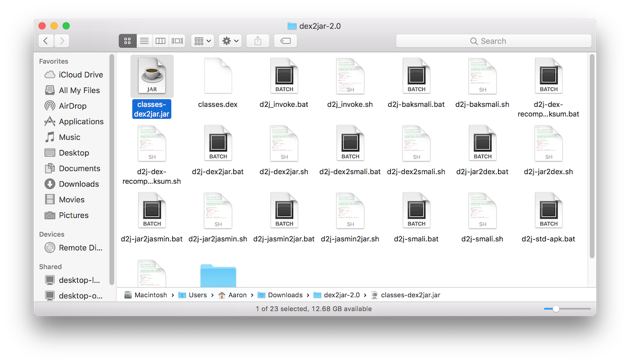Image resolution: width=630 pixels, height=364 pixels.
Task: Select the d2j-dex2jar.sh file icon
Action: (x=284, y=143)
